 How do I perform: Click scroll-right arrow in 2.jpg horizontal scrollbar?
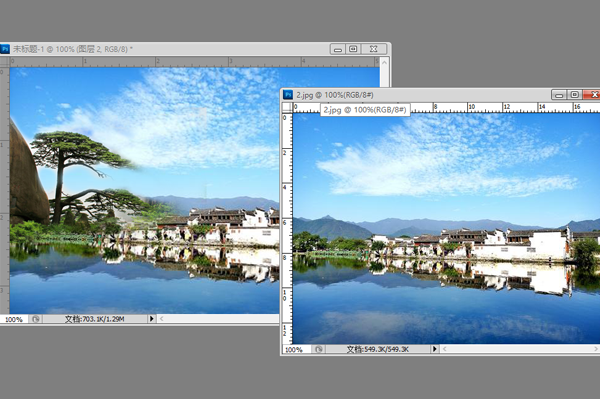pyautogui.click(x=596, y=349)
